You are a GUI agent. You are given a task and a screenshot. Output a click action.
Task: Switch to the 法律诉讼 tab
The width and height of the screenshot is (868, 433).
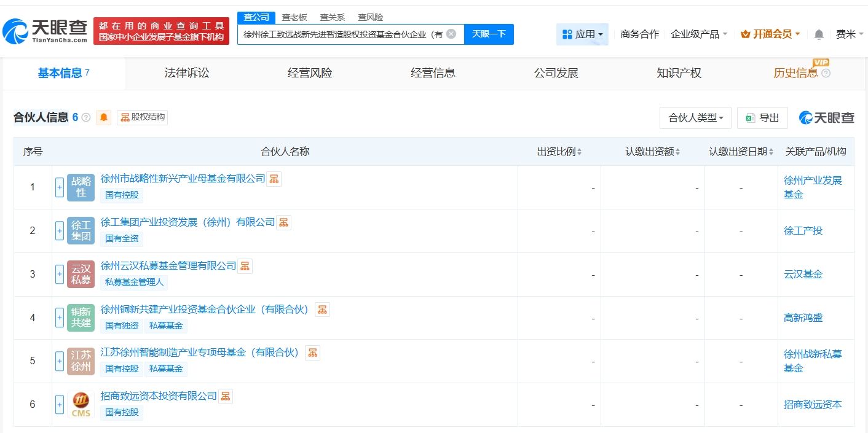[187, 73]
